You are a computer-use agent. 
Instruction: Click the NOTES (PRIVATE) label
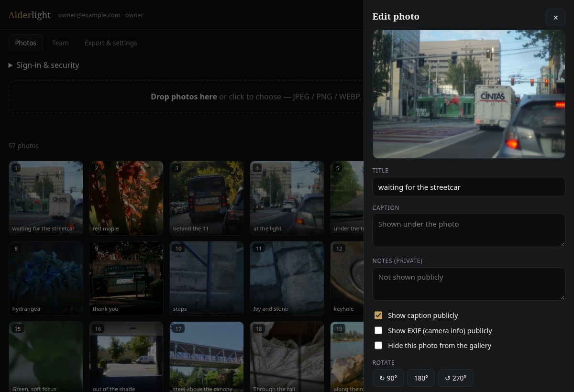tap(397, 261)
